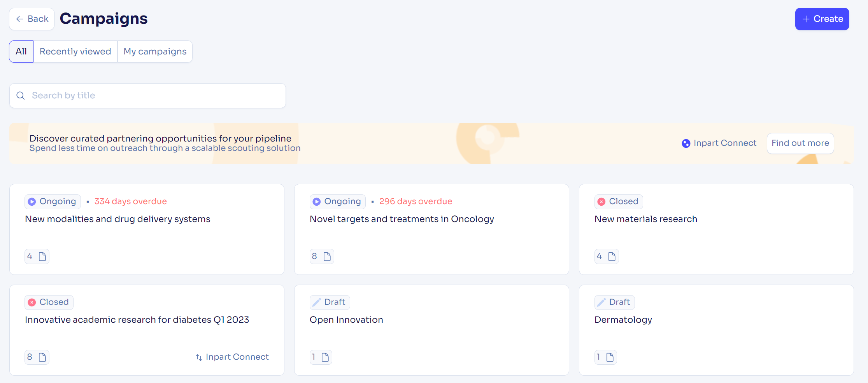Viewport: 868px width, 383px height.
Task: Select the All tab
Action: [21, 51]
